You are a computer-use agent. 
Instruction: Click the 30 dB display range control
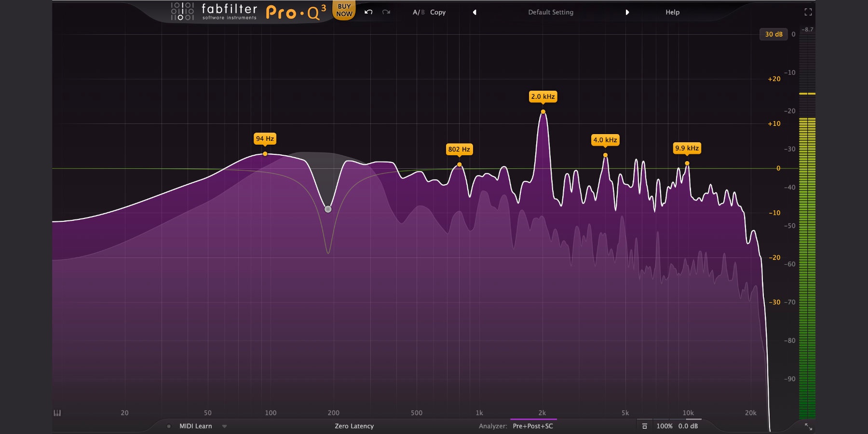pyautogui.click(x=774, y=34)
